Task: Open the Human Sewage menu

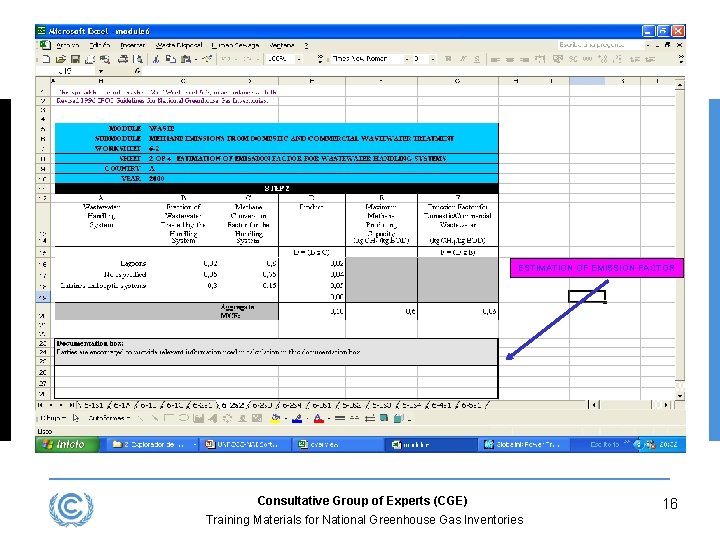Action: (235, 45)
